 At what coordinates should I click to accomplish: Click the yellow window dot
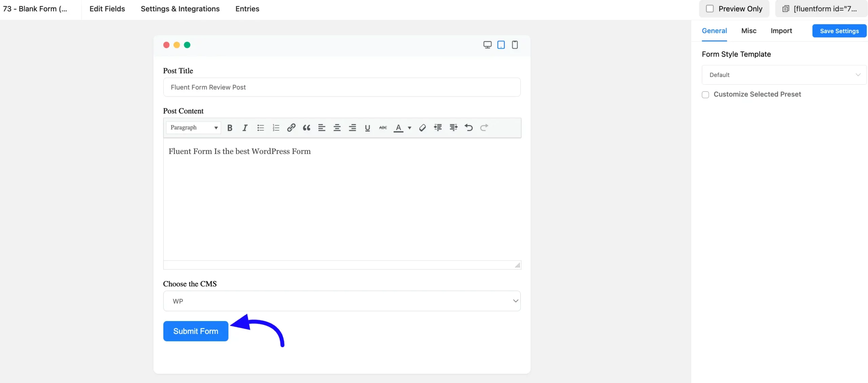click(x=177, y=45)
